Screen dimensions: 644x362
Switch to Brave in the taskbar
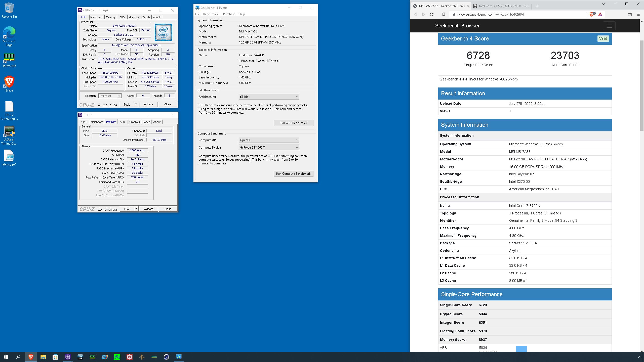coord(31,357)
